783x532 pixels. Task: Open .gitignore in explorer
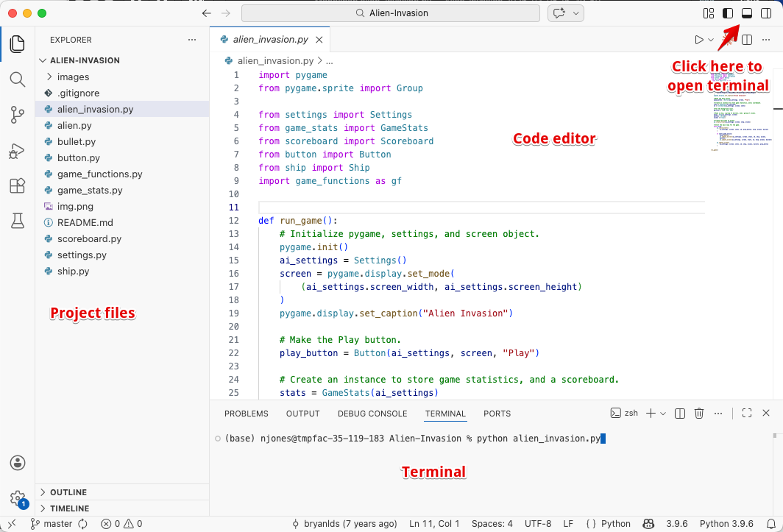122,93
